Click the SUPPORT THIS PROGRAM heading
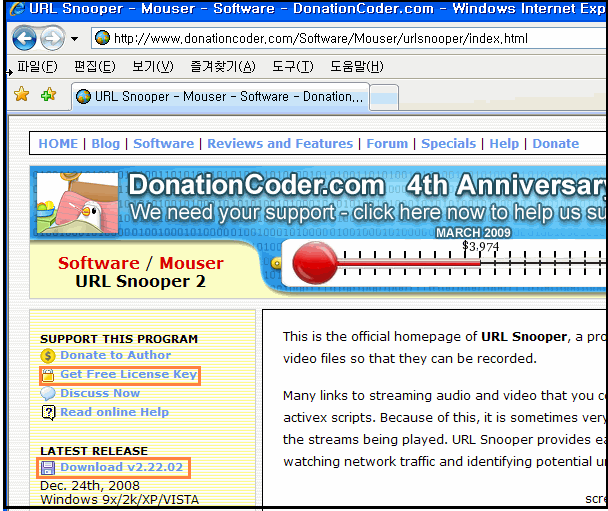 coord(119,339)
